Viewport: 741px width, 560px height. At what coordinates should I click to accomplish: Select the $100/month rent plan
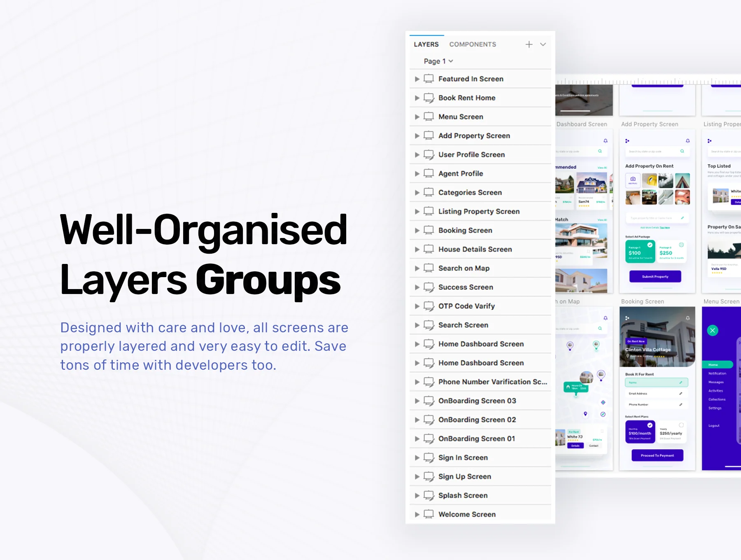640,431
